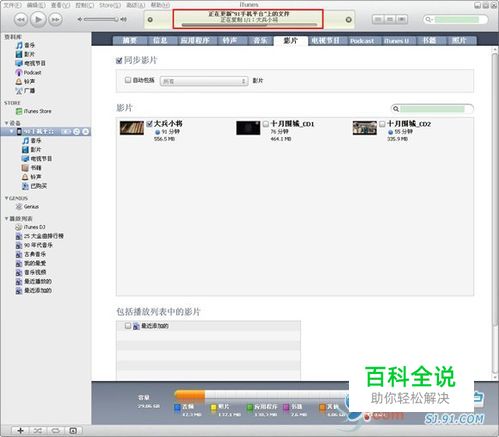The width and height of the screenshot is (499, 437).
Task: Switch to the 摘要 (Summary) tab
Action: [x=130, y=41]
